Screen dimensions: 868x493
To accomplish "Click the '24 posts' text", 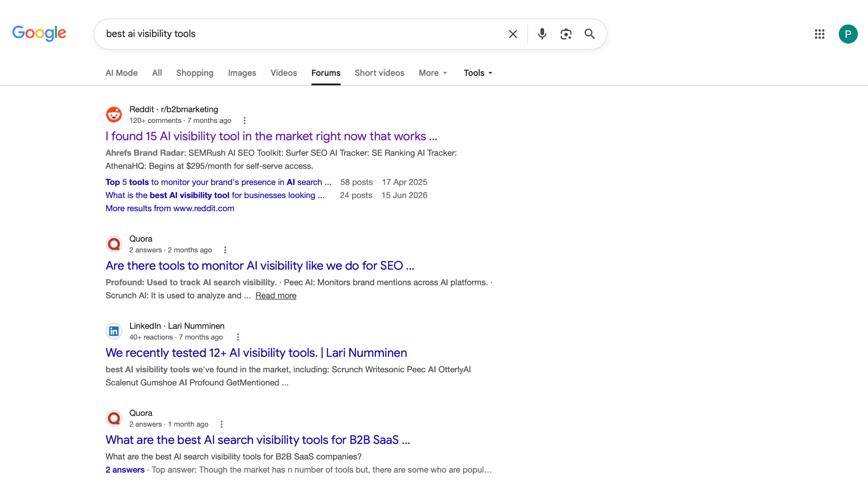I will (x=356, y=195).
